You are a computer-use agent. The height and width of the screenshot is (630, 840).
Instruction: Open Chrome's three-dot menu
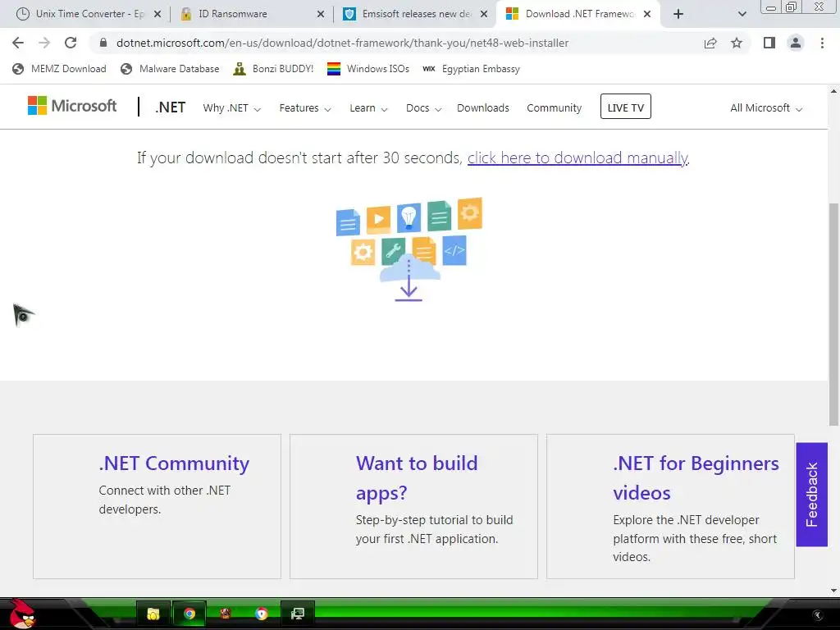pos(822,43)
